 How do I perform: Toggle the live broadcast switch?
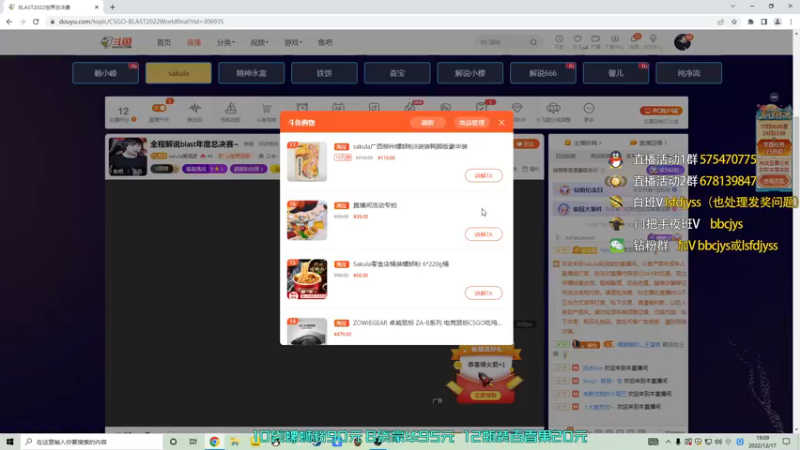click(159, 109)
